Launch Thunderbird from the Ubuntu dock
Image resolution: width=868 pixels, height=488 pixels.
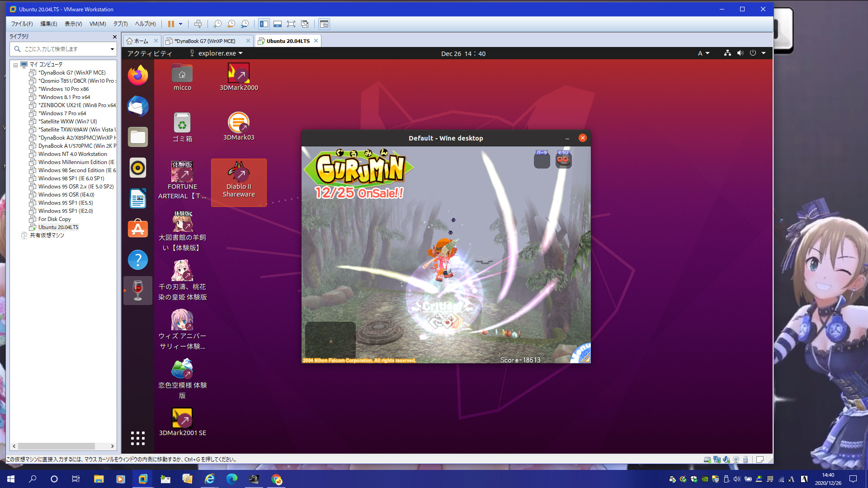click(138, 106)
